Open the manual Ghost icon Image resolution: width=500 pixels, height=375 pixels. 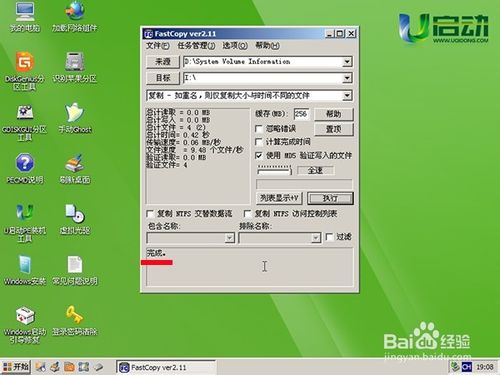pyautogui.click(x=75, y=118)
